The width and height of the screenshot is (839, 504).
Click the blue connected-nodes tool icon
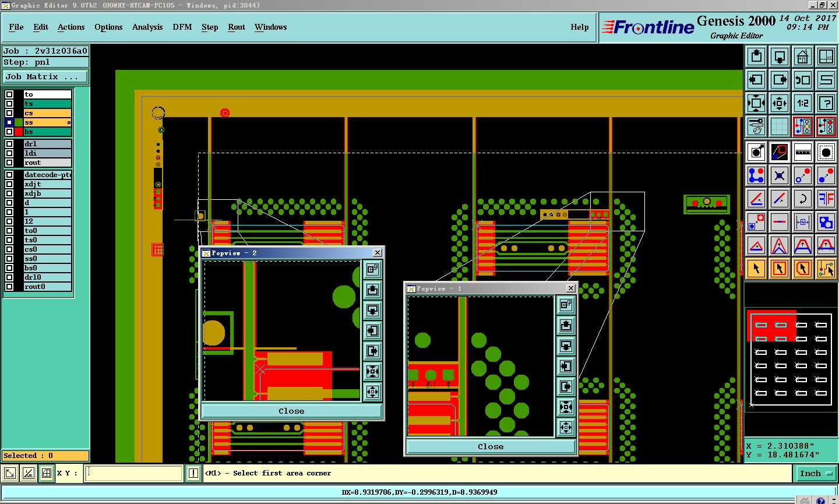pyautogui.click(x=756, y=175)
